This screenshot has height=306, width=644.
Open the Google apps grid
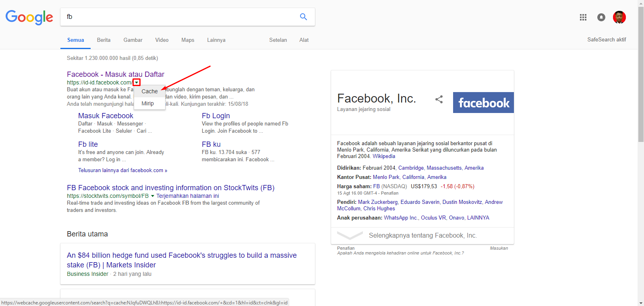click(583, 17)
